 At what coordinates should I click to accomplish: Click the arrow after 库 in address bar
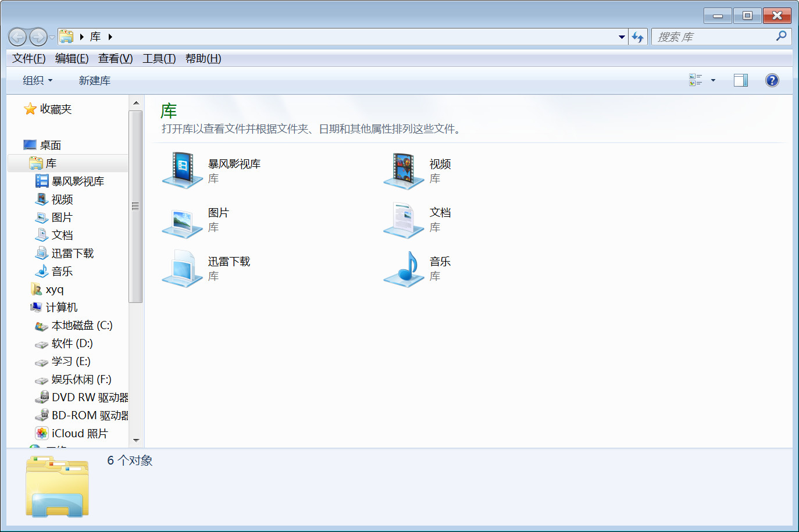click(x=110, y=37)
